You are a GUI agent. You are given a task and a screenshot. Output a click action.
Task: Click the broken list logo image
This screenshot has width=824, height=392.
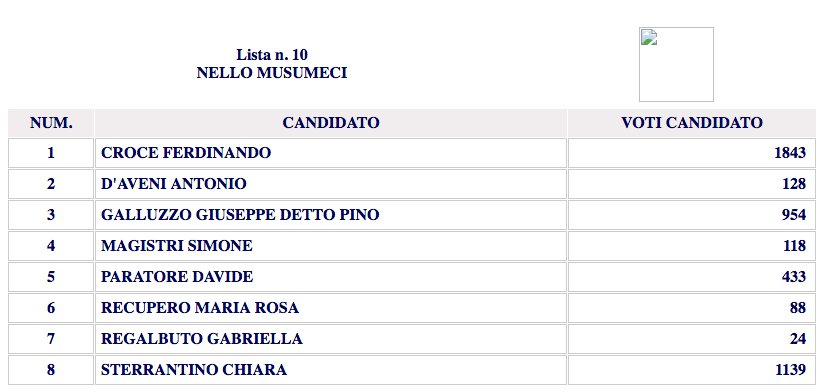coord(676,64)
